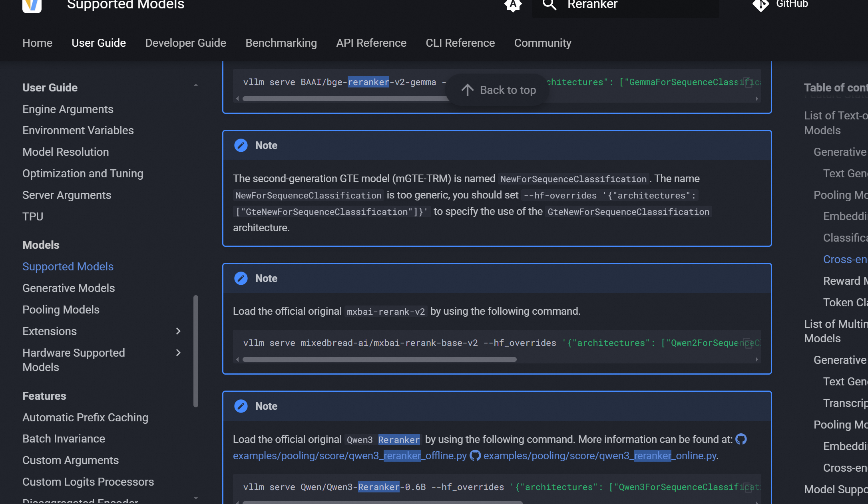Collapse the User Guide sidebar arrow

(195, 86)
